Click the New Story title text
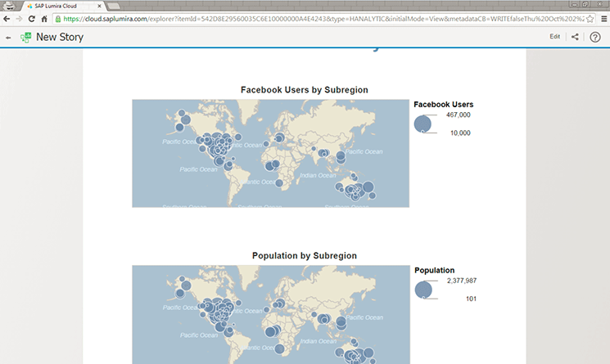 [60, 38]
